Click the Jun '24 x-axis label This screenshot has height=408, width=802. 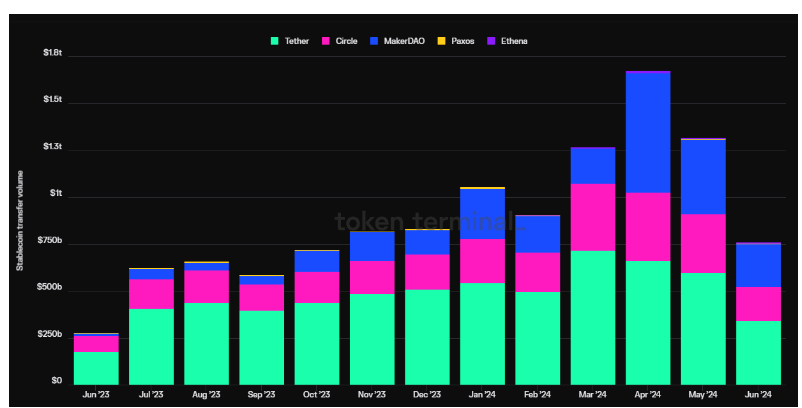pos(759,394)
